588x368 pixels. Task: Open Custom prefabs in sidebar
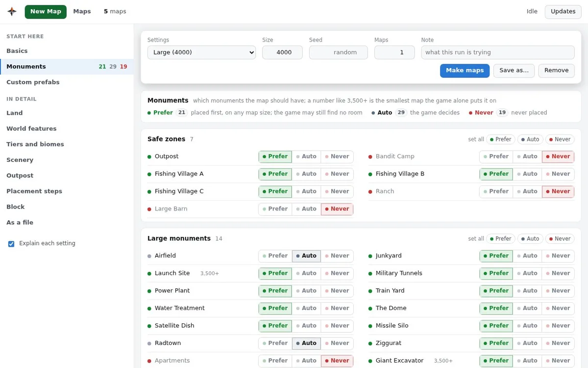click(33, 82)
